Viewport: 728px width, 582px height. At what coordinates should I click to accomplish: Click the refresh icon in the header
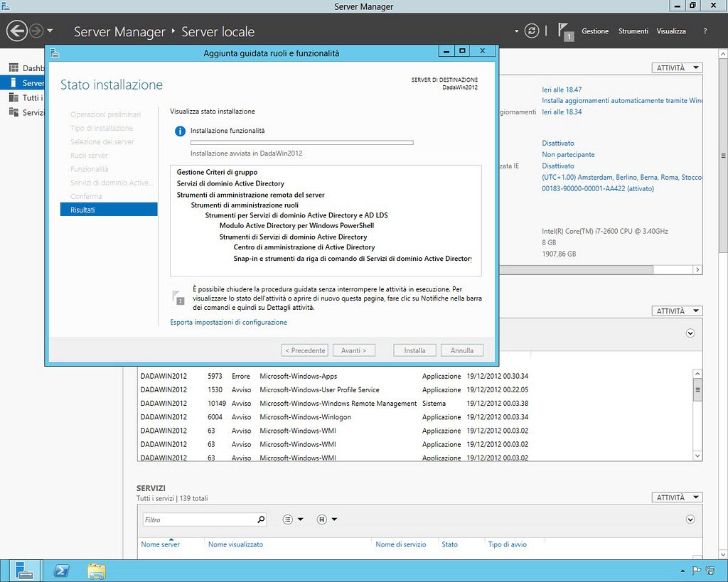(532, 31)
